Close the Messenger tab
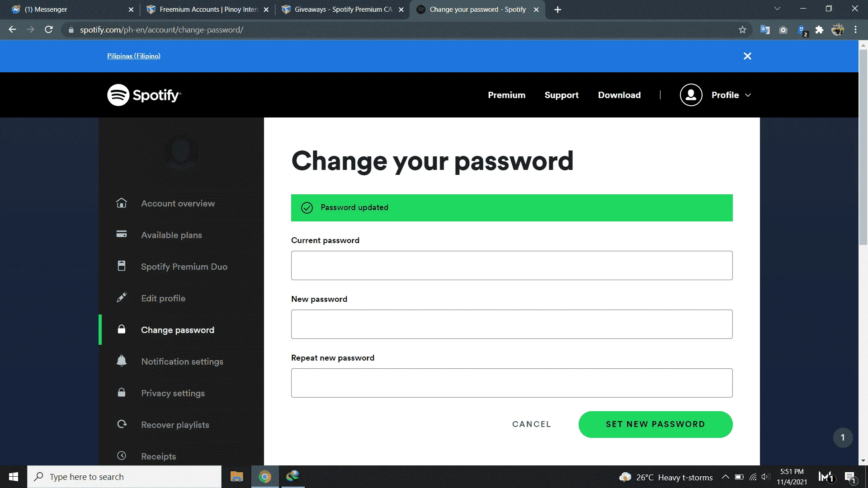868x488 pixels. pos(131,9)
